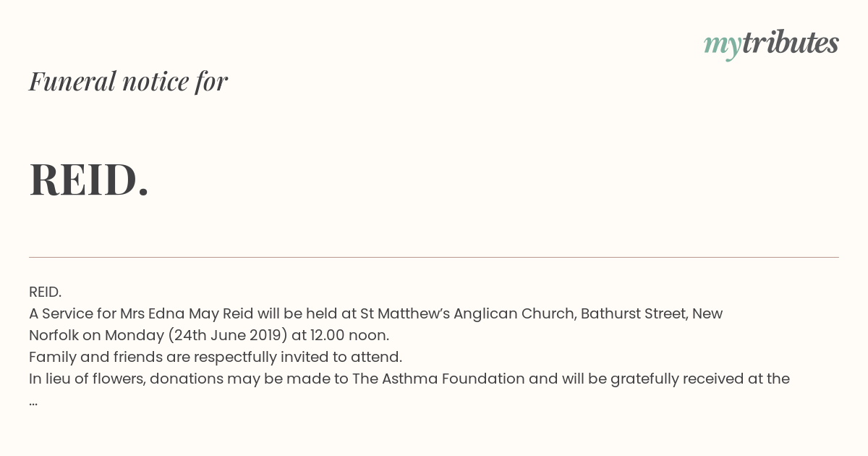Click the green "my" part of logo
868x456 pixels.
click(x=722, y=46)
